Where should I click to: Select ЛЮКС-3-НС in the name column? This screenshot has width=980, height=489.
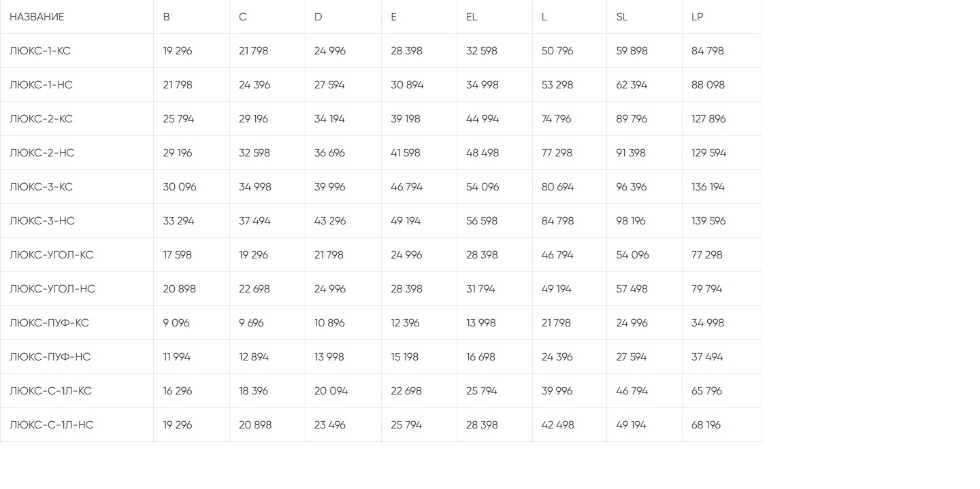[42, 221]
